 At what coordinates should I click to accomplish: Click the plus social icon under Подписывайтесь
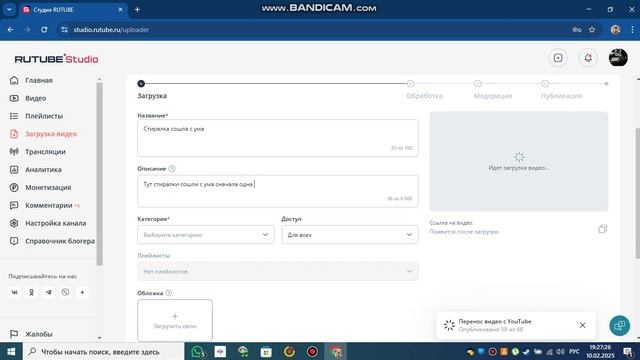pos(82,292)
